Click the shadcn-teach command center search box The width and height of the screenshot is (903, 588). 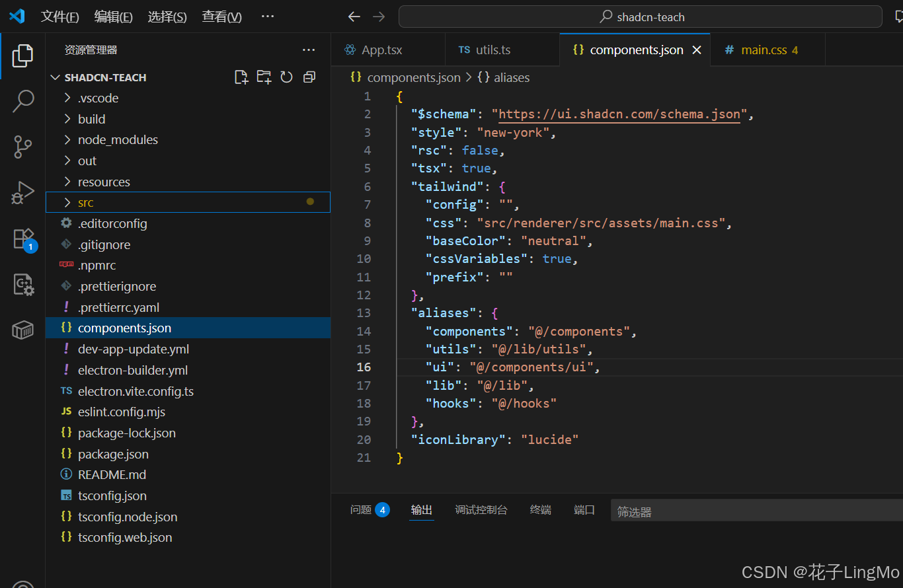(641, 17)
